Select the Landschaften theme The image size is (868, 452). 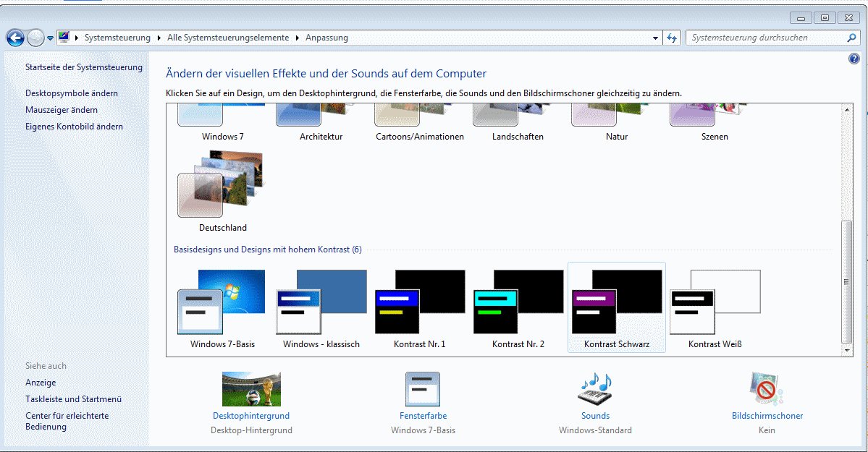(518, 123)
